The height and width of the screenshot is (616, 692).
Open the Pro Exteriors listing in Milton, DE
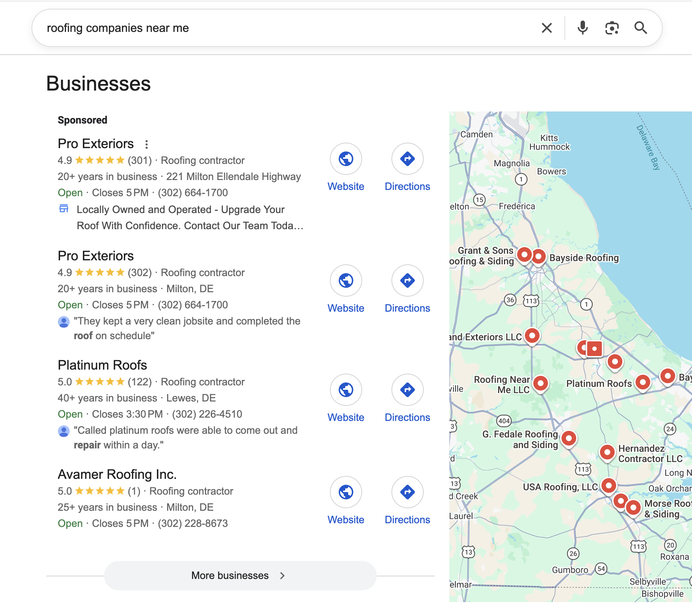pos(96,256)
